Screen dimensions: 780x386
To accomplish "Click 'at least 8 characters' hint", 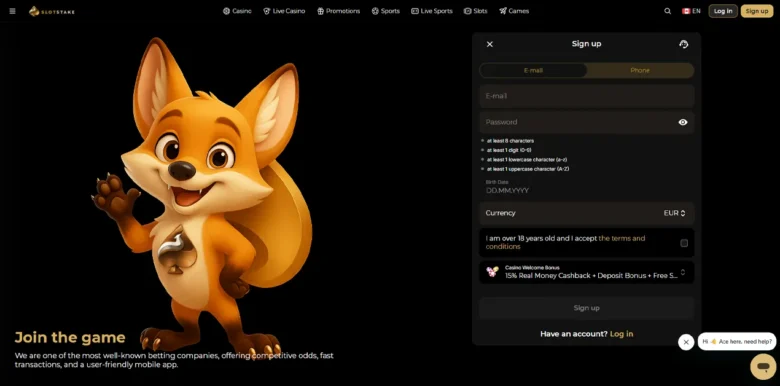I will click(510, 141).
